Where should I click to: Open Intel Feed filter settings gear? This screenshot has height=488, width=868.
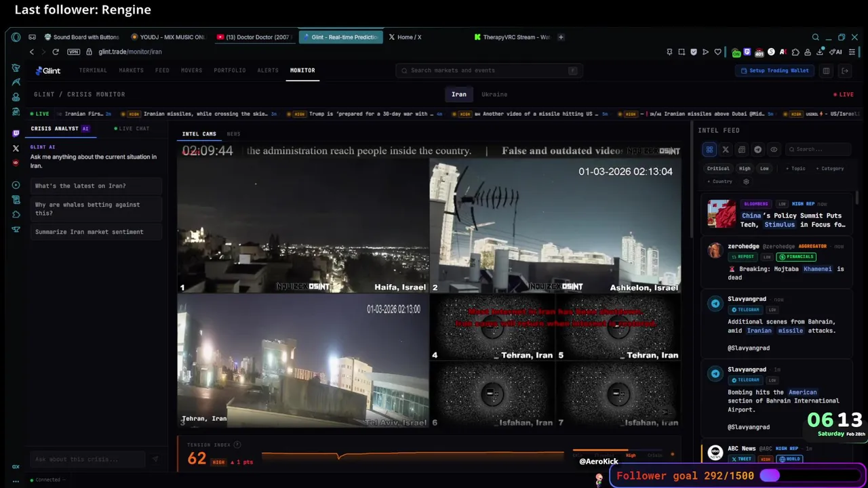746,182
